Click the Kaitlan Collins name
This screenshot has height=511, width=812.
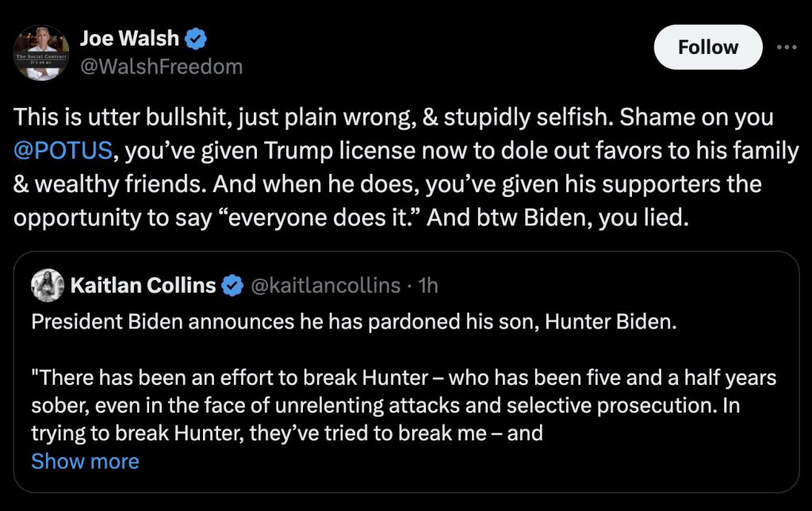(x=143, y=286)
